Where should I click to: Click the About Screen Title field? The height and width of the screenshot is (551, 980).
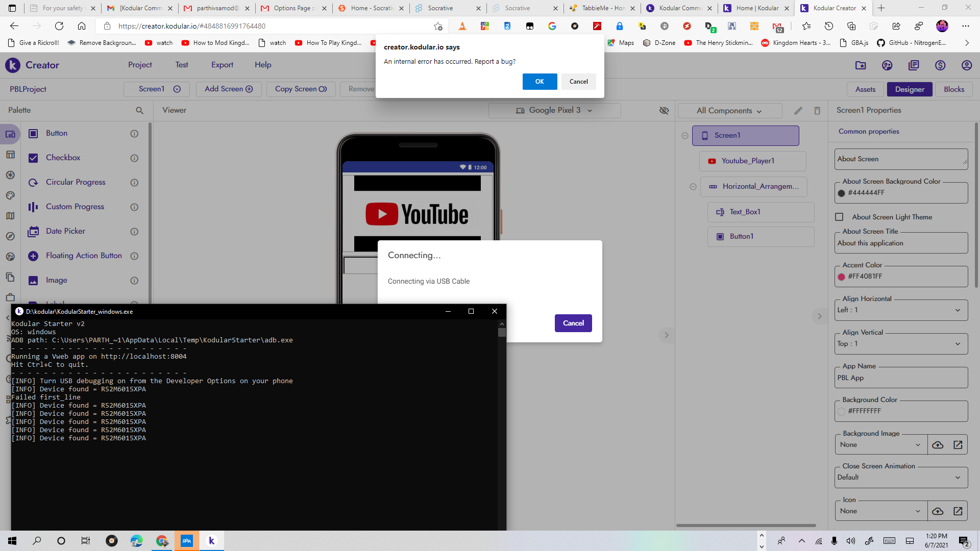[901, 243]
